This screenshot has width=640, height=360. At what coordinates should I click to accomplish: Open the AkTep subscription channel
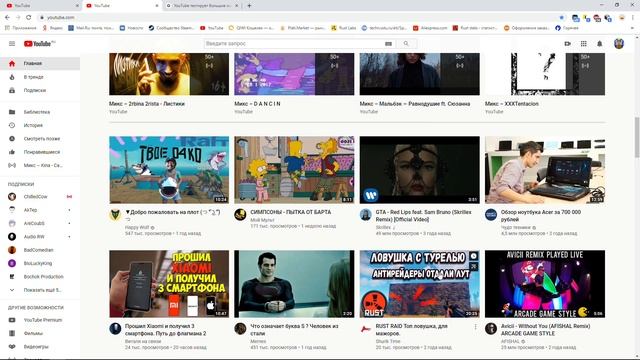click(40, 210)
